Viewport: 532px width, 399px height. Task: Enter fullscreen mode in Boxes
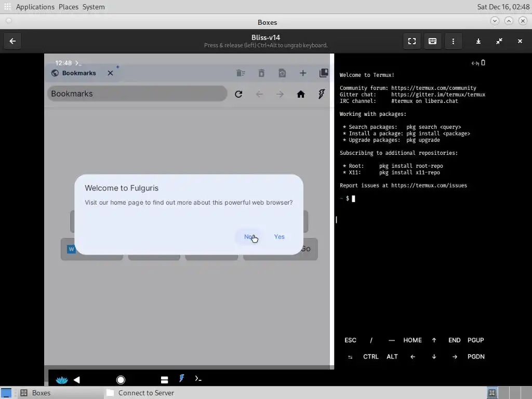(412, 41)
